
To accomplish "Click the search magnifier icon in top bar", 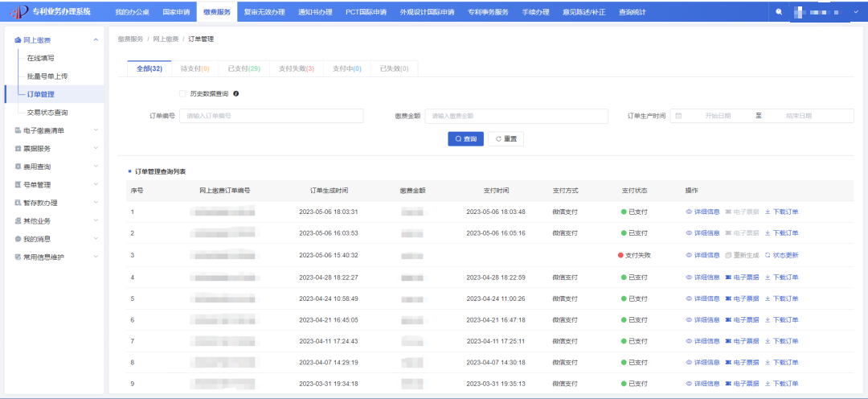I will [x=778, y=13].
